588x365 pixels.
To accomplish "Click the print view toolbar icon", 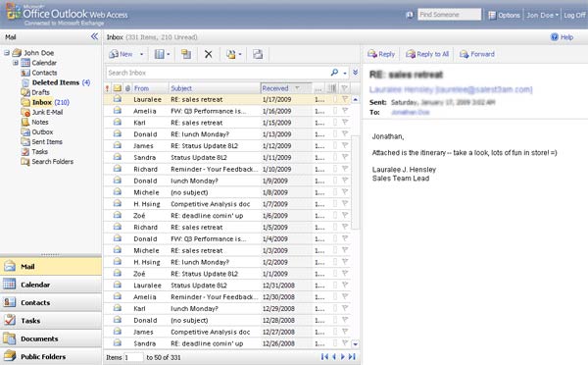I will point(258,54).
